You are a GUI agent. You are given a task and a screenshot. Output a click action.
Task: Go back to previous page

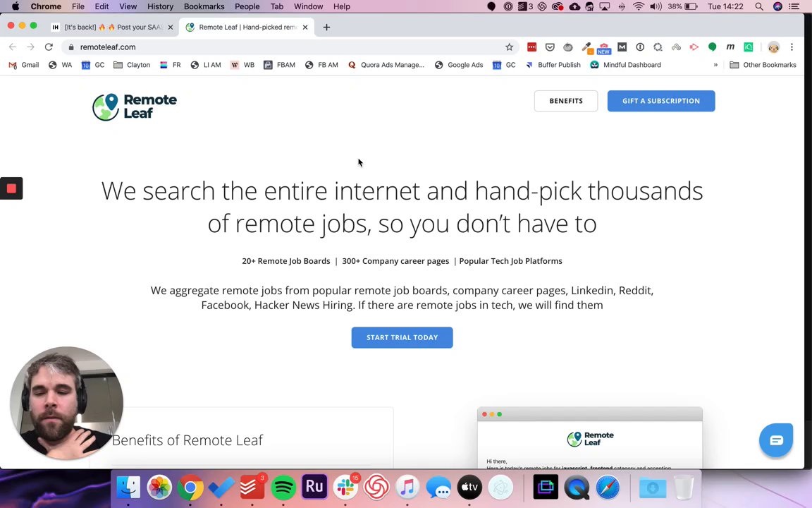pyautogui.click(x=13, y=47)
